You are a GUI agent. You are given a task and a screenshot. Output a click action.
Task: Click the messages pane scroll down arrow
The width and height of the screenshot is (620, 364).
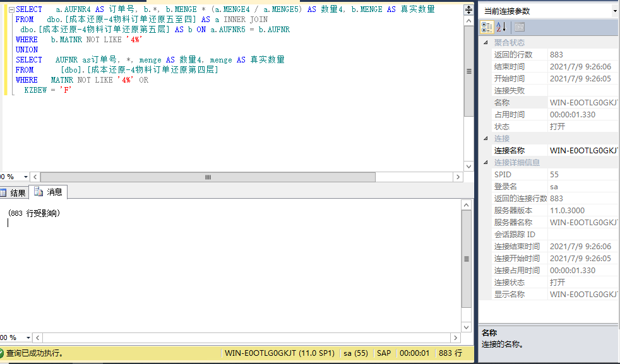click(x=466, y=327)
